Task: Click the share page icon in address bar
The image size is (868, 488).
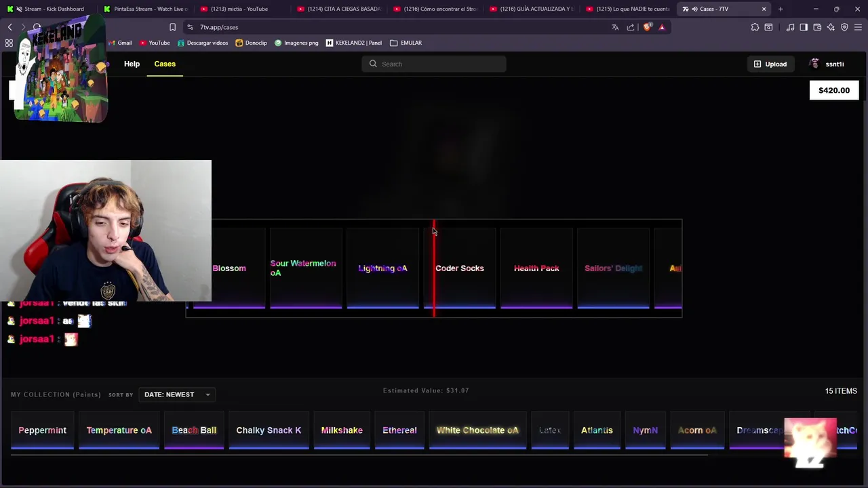Action: pyautogui.click(x=631, y=27)
